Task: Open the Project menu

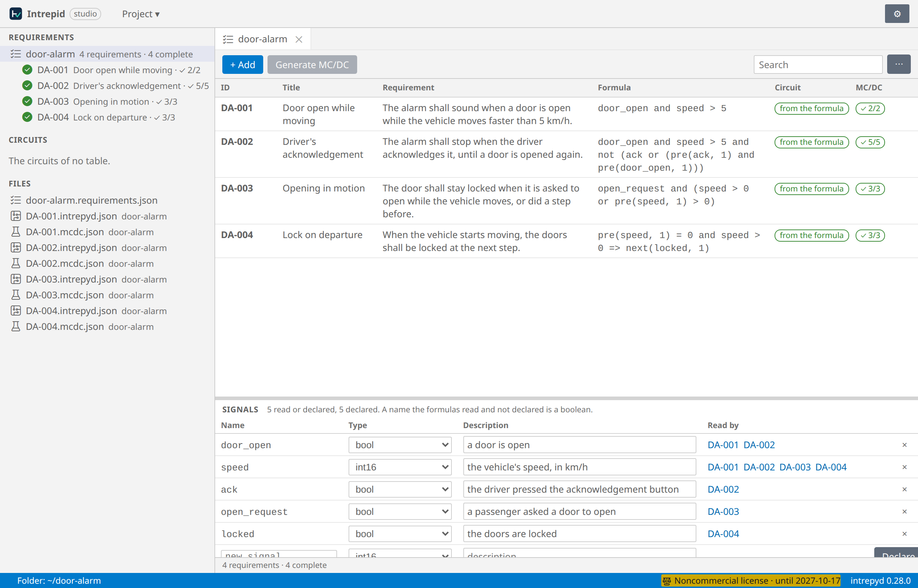Action: [141, 14]
